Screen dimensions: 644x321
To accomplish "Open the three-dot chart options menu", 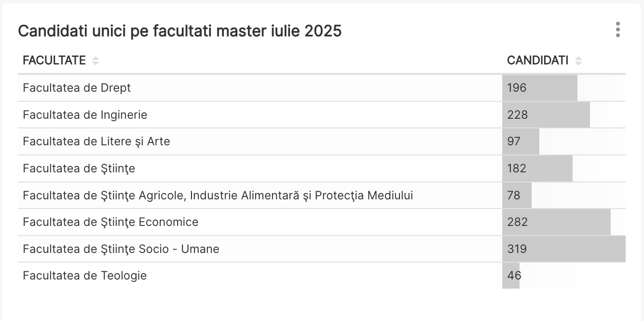I will tap(617, 30).
